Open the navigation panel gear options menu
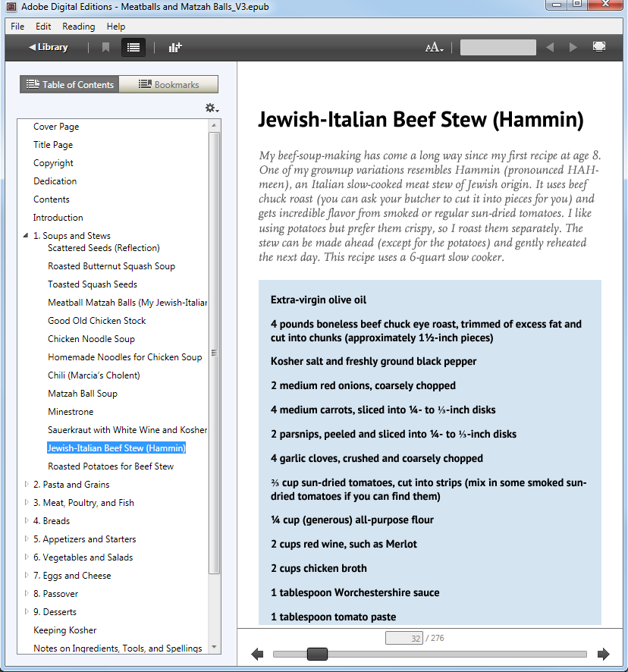628x672 pixels. pyautogui.click(x=212, y=108)
